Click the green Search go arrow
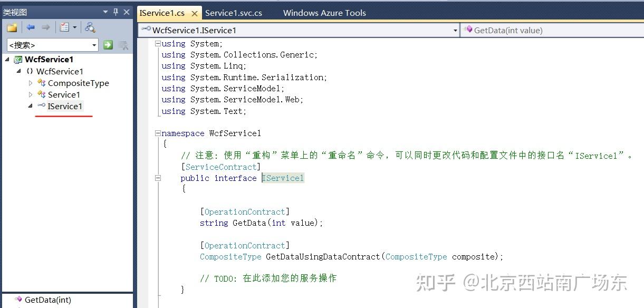The width and height of the screenshot is (644, 308). tap(108, 45)
